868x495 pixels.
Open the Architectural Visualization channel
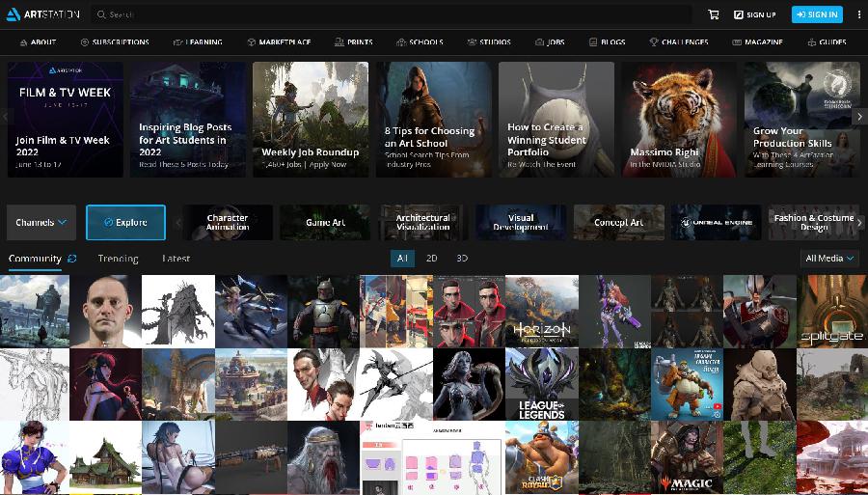point(423,222)
